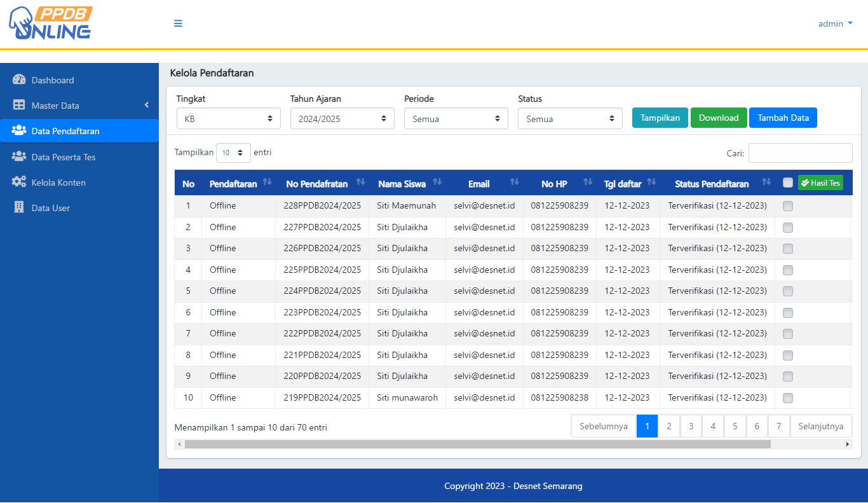Open Data Pendaftaran in the sidebar

(x=65, y=131)
